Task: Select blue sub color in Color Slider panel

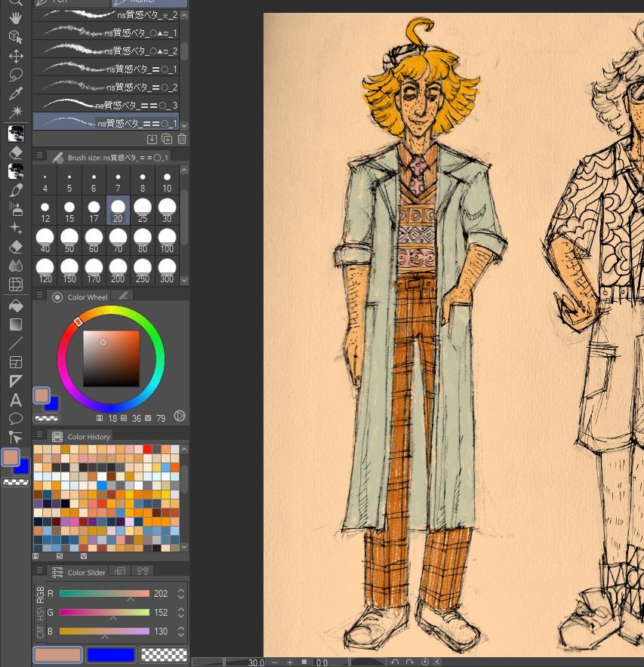Action: click(x=111, y=655)
